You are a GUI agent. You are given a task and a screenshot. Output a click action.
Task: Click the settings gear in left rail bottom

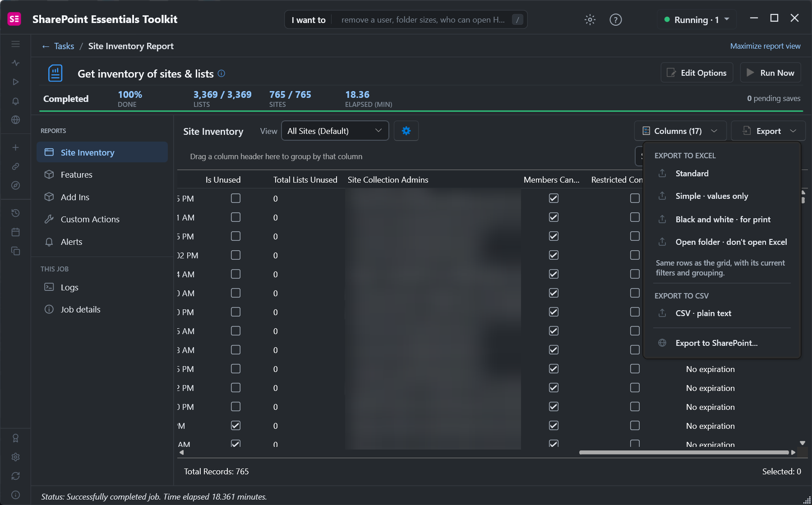coord(15,457)
